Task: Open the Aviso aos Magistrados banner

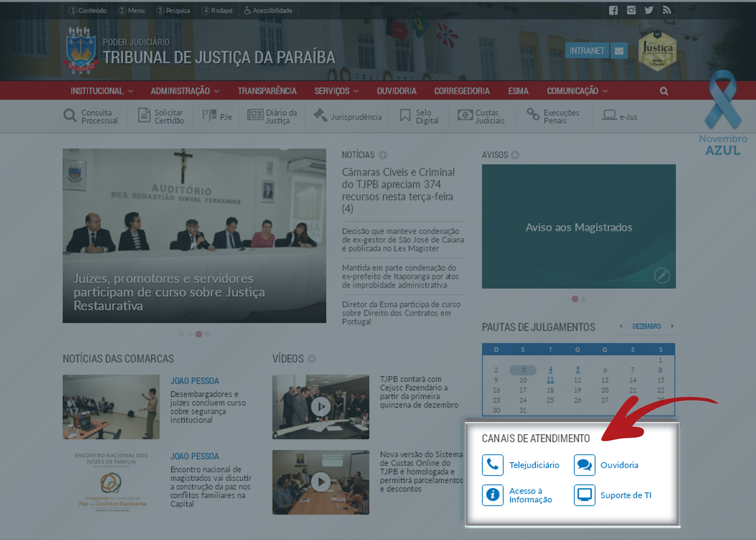Action: pos(579,226)
